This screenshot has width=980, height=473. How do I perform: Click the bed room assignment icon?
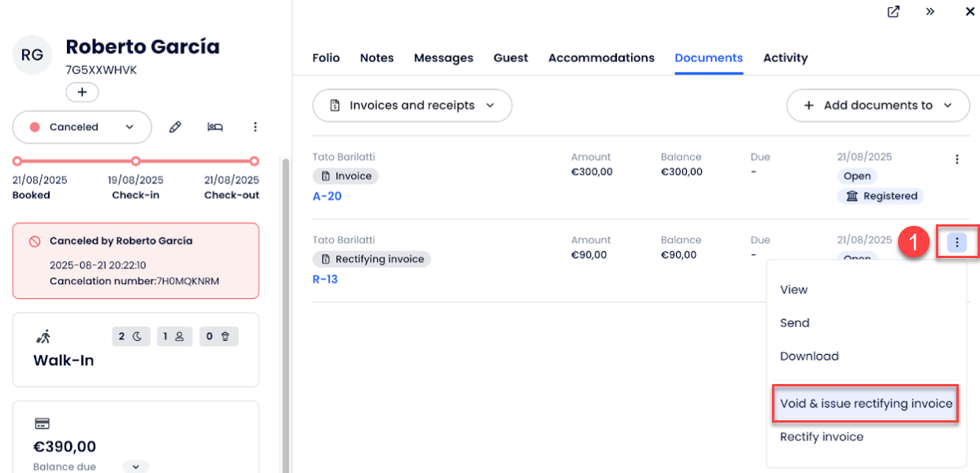[214, 127]
